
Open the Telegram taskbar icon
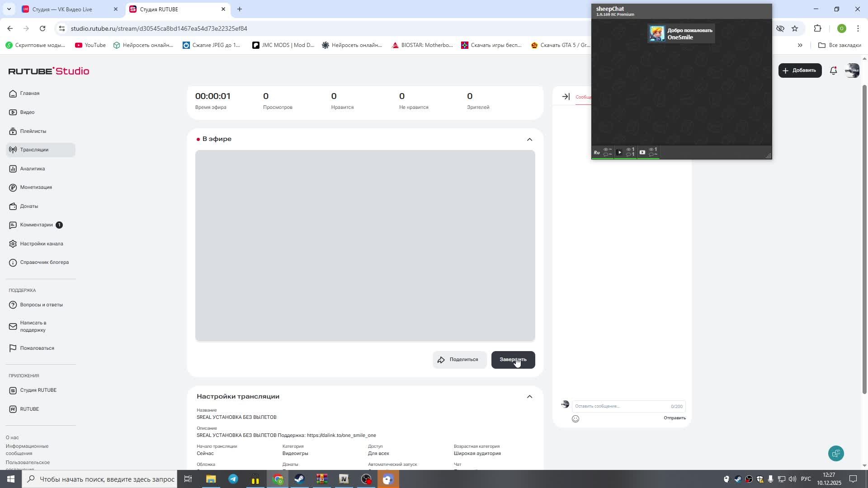click(233, 479)
